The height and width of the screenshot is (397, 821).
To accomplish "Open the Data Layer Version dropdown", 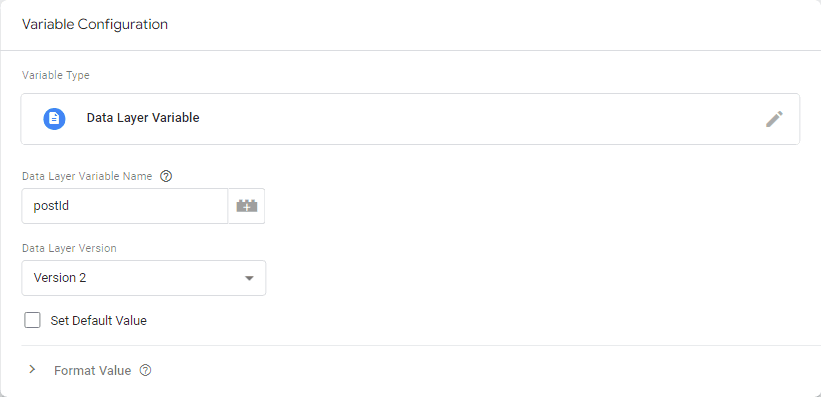I will pyautogui.click(x=143, y=278).
